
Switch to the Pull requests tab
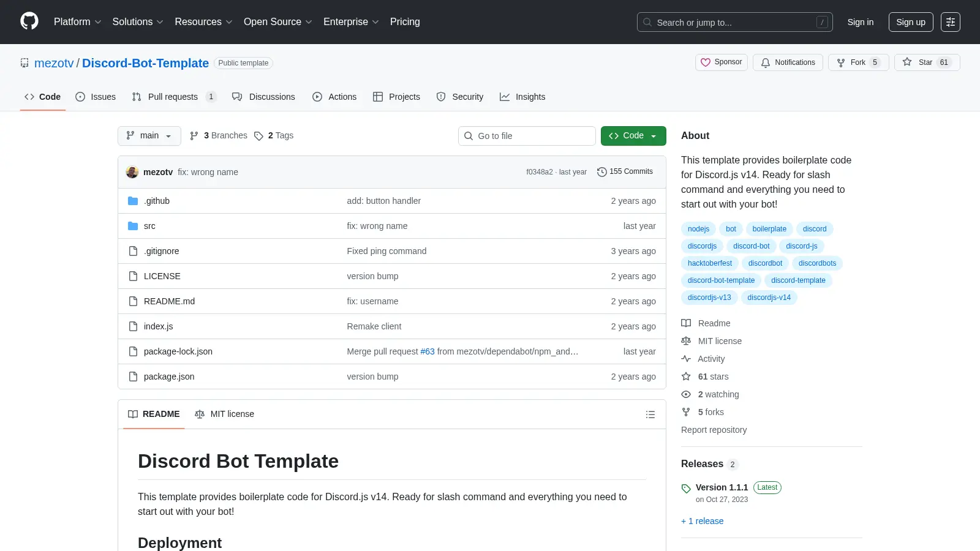174,97
